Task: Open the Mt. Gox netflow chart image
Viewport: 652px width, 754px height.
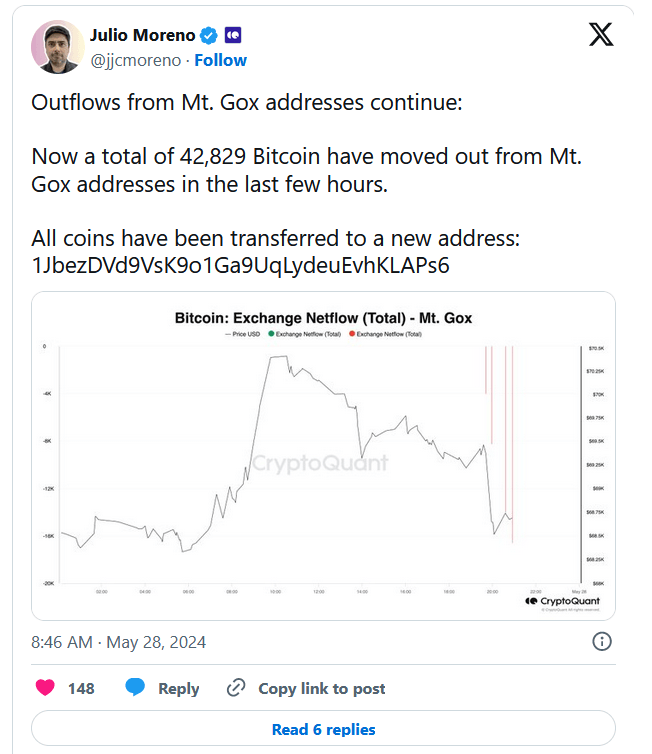Action: pos(323,455)
